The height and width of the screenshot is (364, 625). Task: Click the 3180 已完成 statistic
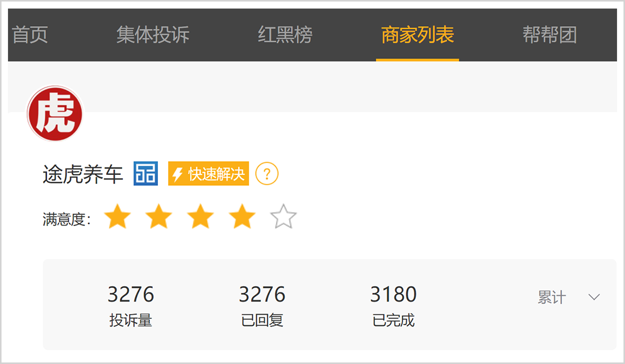coord(393,306)
